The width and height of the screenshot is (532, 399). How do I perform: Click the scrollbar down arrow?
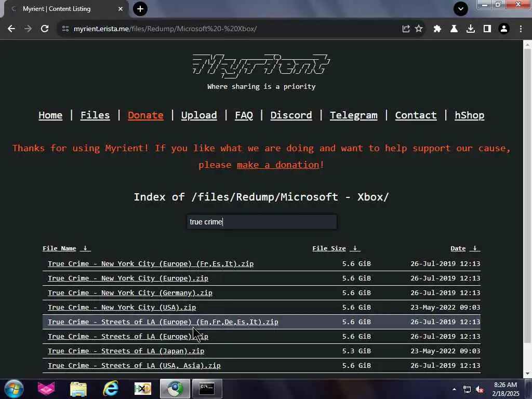[x=528, y=374]
